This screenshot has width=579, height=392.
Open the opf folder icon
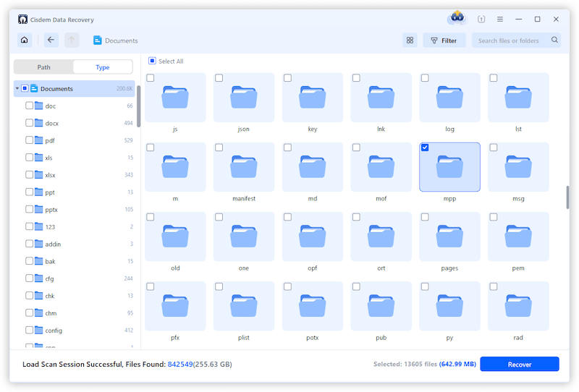[x=313, y=237]
